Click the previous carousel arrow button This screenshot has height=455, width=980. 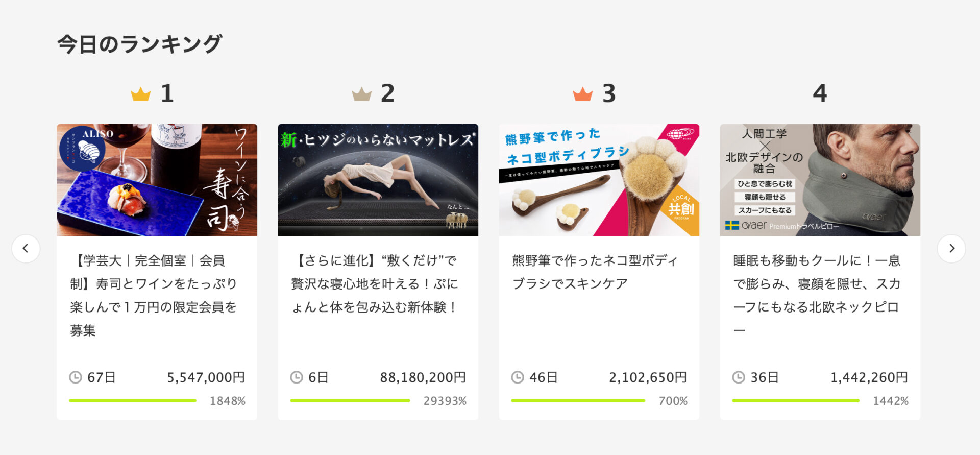(26, 249)
